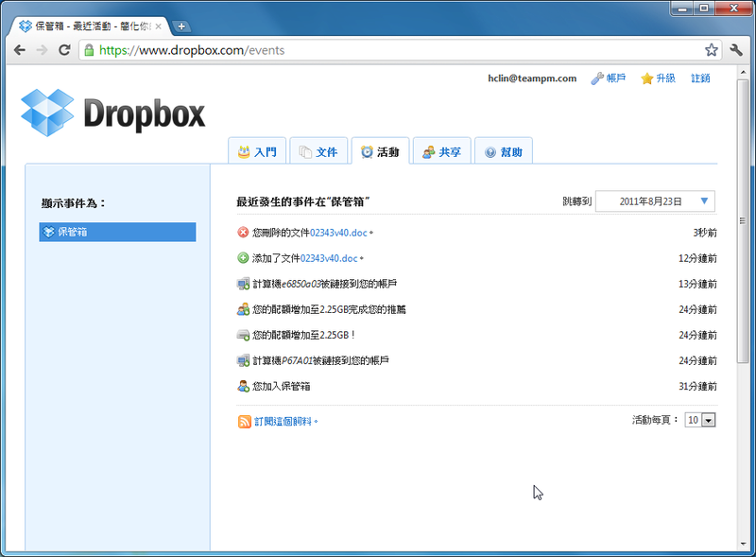
Task: Click 訂閱這個飼料 subscribe link
Action: 283,422
